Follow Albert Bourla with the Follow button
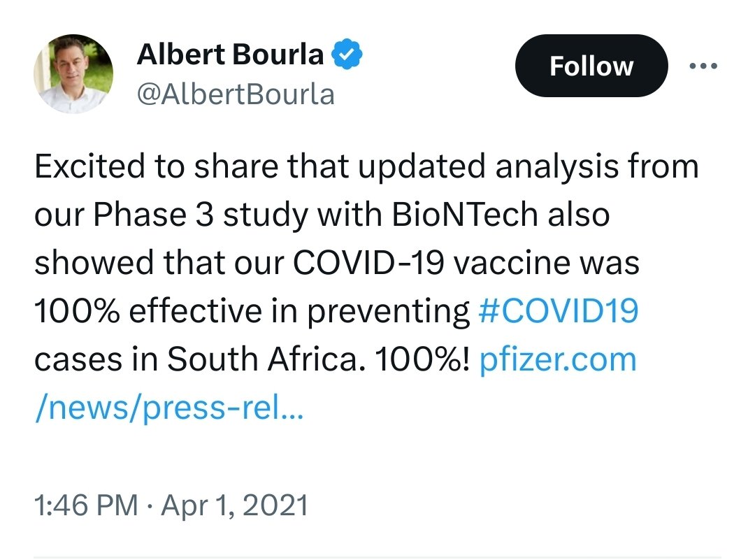The image size is (755, 560). [x=591, y=66]
